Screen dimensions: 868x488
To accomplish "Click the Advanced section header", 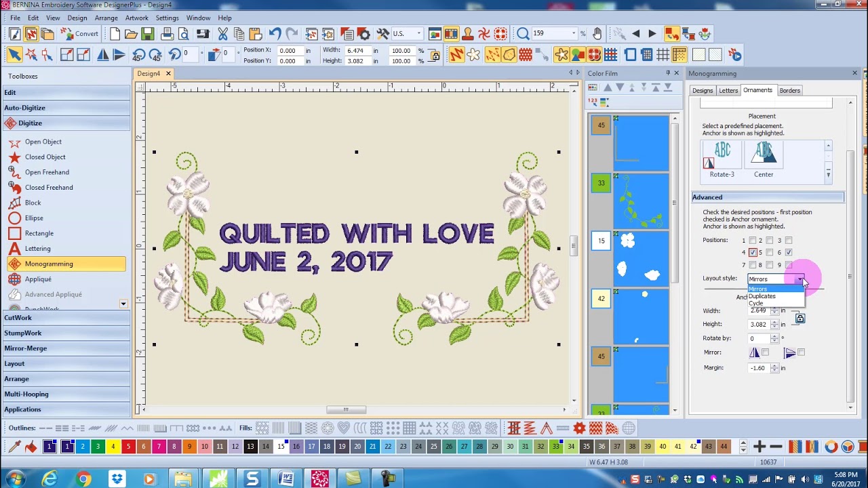I will coord(768,197).
